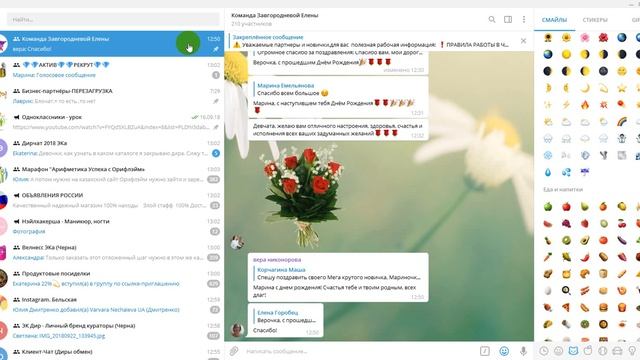Screen dimensions: 640x360
Task: Insert the water droplet emoji
Action: click(x=548, y=172)
